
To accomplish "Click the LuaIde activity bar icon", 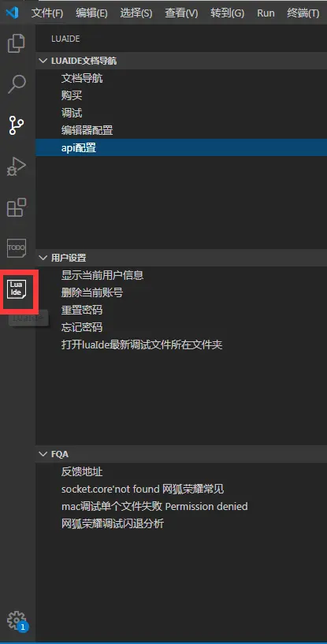I will click(x=17, y=288).
